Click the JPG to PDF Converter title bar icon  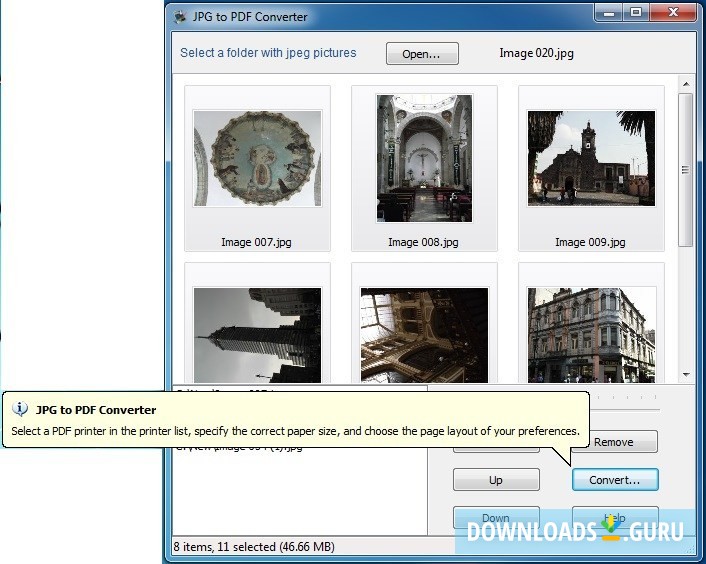[x=181, y=17]
